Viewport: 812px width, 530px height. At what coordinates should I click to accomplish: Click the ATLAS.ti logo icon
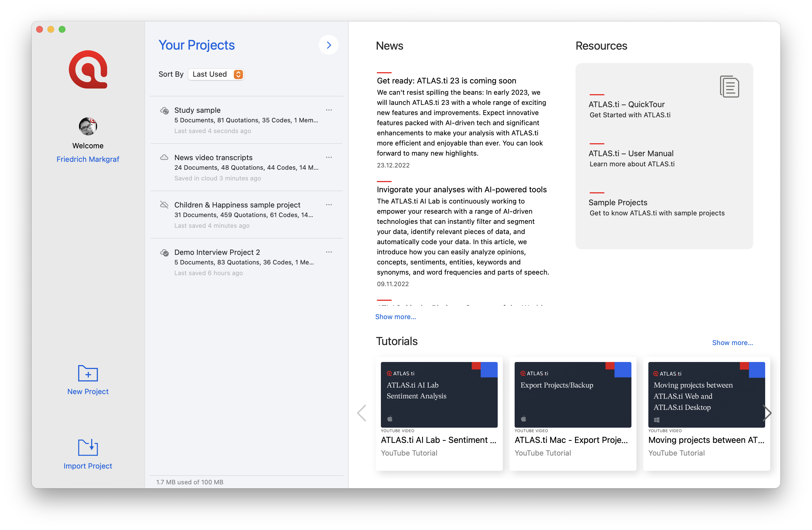click(88, 70)
